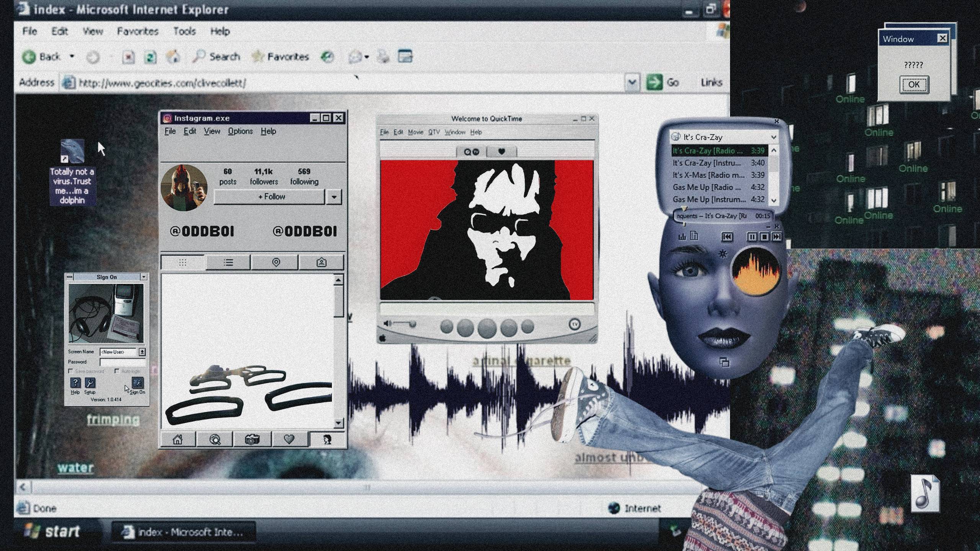Click the Sign On title bar dropdown arrow
Viewport: 980px width, 551px height.
(x=144, y=277)
